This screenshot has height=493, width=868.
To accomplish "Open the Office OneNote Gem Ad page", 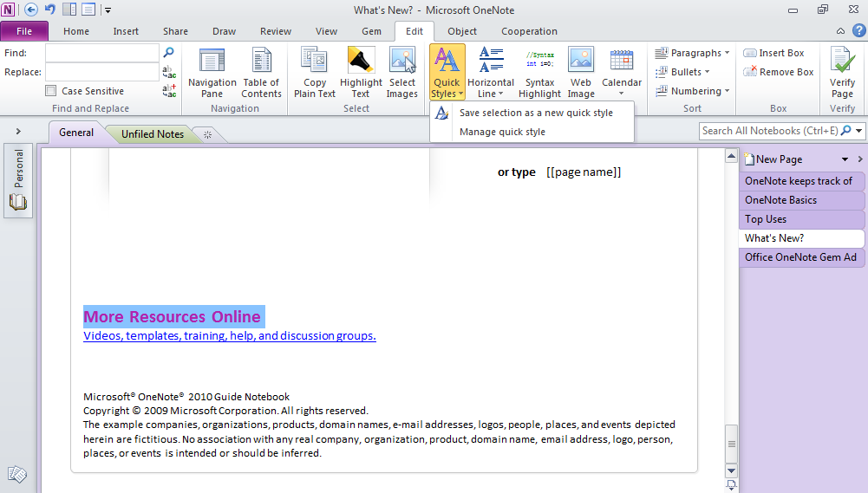I will coord(801,257).
